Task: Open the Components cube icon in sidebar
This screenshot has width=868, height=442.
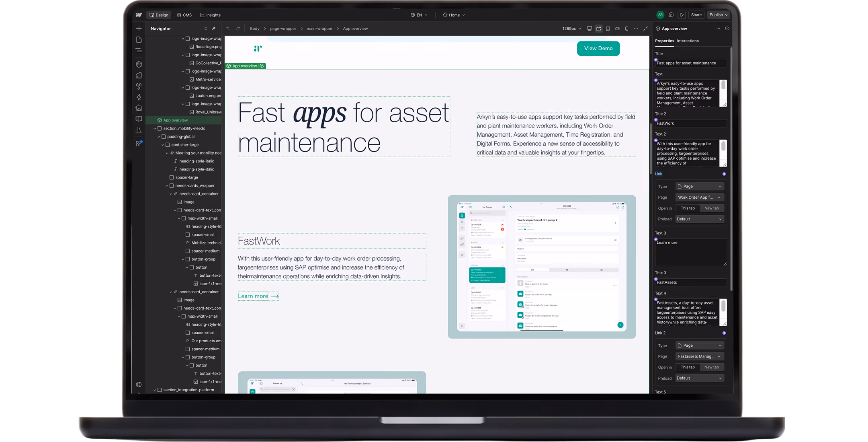Action: (139, 64)
